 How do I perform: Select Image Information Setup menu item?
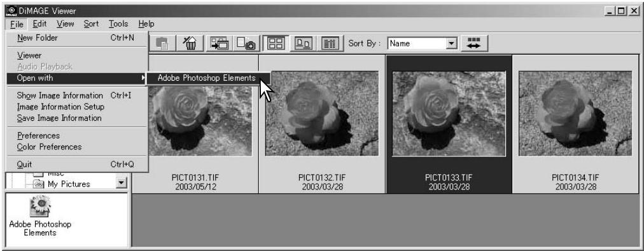pos(77,107)
